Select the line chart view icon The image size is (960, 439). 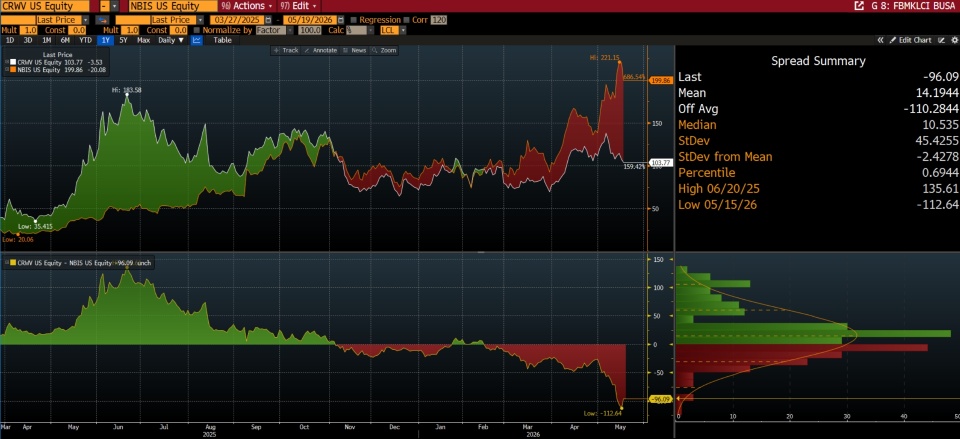(x=197, y=40)
